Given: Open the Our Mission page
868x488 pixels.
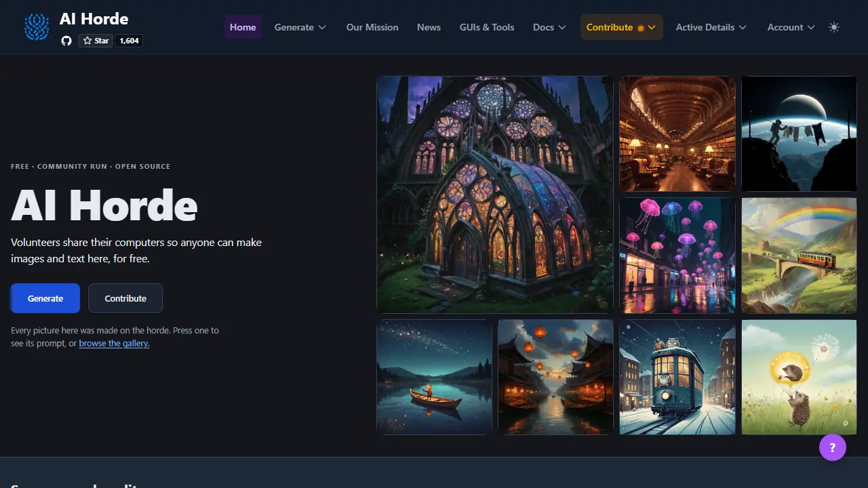Looking at the screenshot, I should [x=372, y=27].
